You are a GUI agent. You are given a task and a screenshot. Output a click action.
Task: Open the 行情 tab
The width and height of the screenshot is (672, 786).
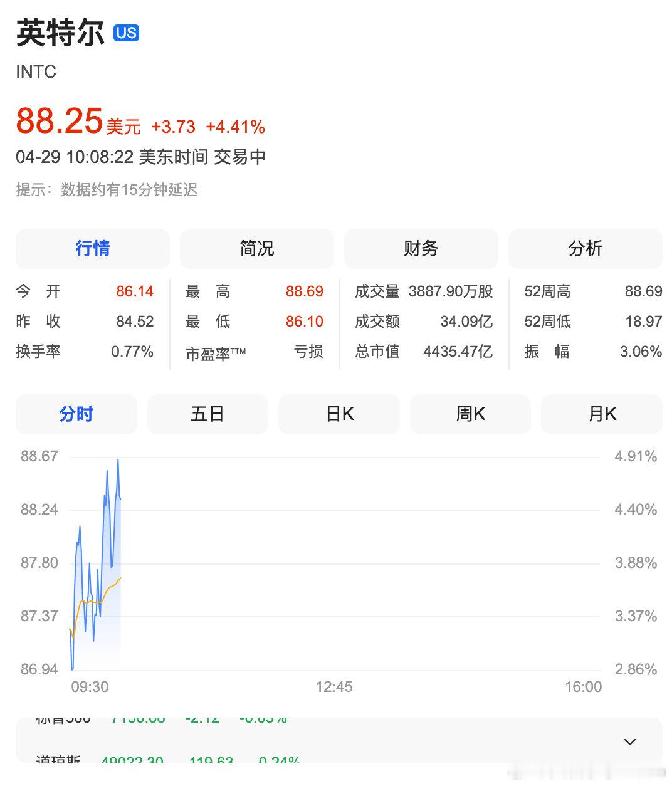pyautogui.click(x=93, y=249)
